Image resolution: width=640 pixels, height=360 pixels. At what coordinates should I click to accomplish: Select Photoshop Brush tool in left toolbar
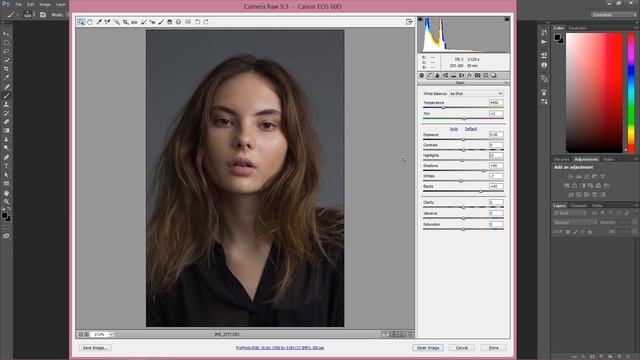6,96
